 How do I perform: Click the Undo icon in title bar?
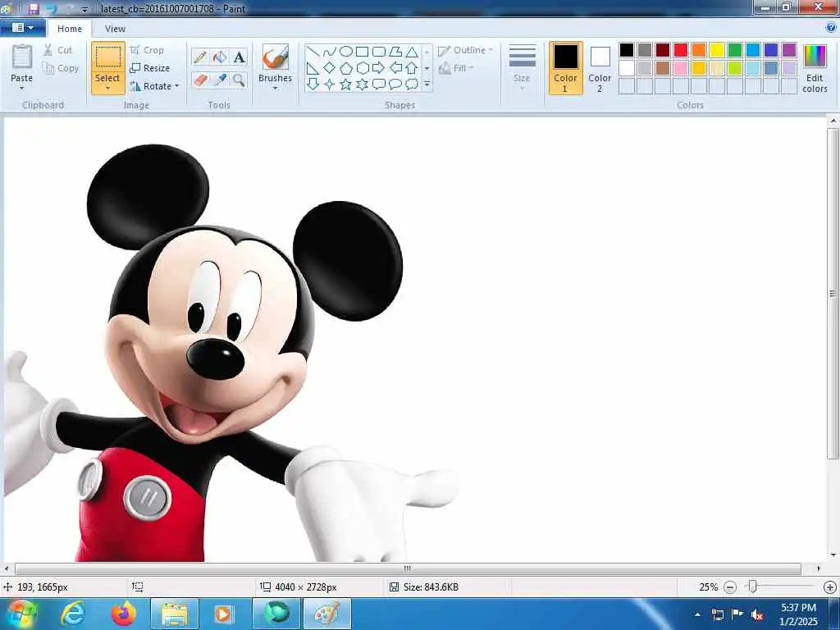tap(52, 9)
